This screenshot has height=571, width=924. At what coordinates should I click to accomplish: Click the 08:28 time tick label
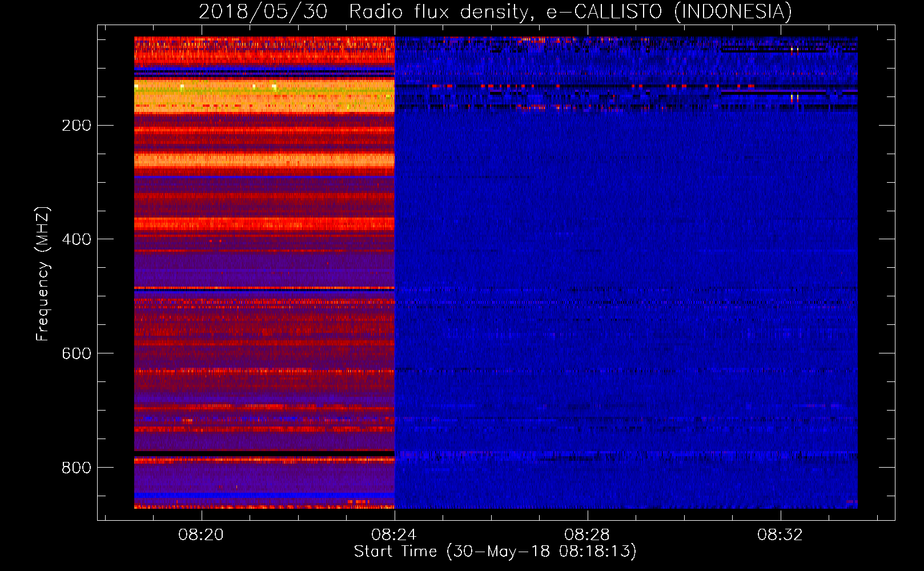(x=587, y=535)
